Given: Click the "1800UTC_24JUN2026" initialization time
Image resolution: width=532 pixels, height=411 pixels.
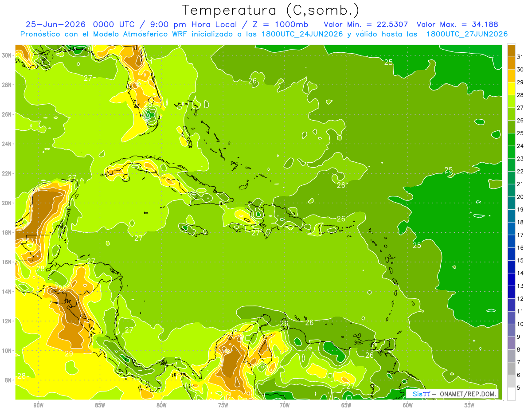Looking at the screenshot, I should pyautogui.click(x=301, y=34).
